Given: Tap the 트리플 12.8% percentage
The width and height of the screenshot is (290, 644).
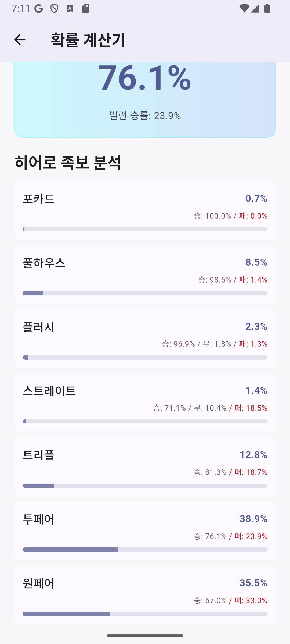Looking at the screenshot, I should click(x=253, y=455).
